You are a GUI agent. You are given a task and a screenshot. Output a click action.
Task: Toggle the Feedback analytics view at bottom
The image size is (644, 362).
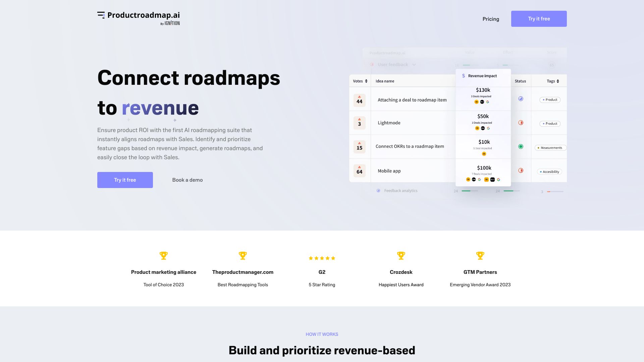coord(378,191)
